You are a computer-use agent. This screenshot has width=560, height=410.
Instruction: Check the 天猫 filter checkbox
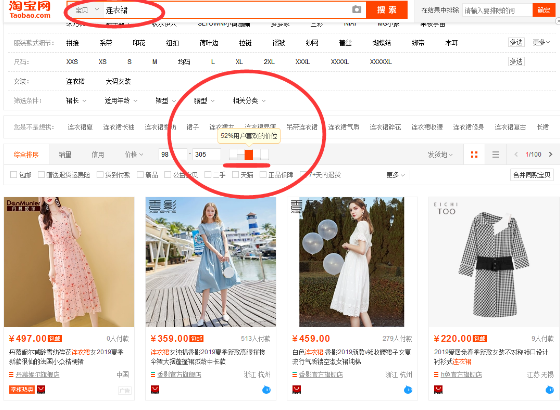click(235, 175)
